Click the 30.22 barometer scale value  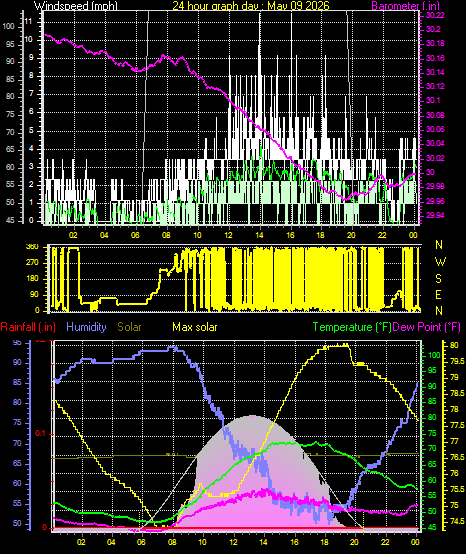(x=435, y=15)
